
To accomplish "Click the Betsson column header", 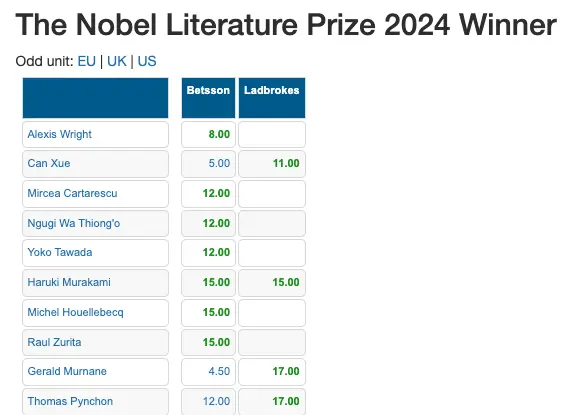I will click(208, 98).
